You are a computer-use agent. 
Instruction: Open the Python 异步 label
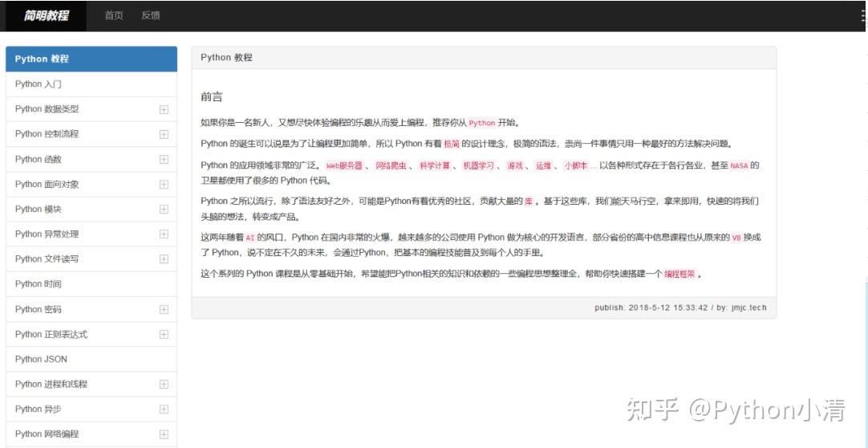pos(39,409)
